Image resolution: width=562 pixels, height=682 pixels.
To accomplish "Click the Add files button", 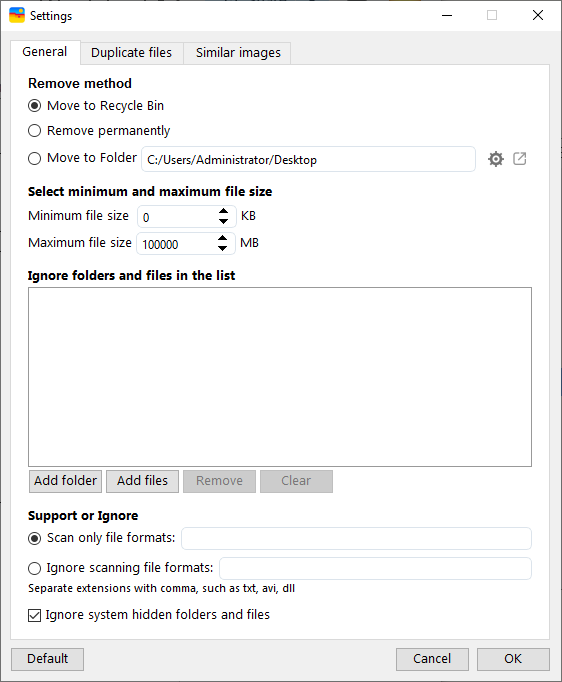I will tap(142, 481).
